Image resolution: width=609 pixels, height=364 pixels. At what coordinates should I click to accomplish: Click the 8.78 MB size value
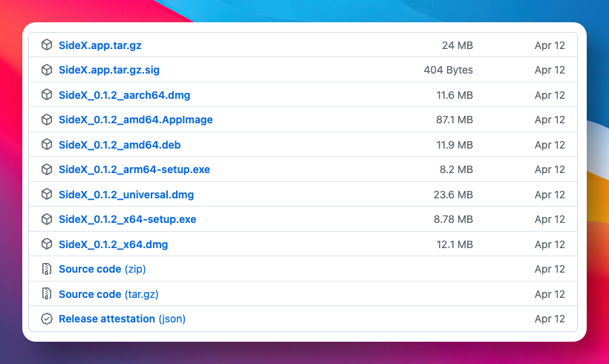pos(453,219)
